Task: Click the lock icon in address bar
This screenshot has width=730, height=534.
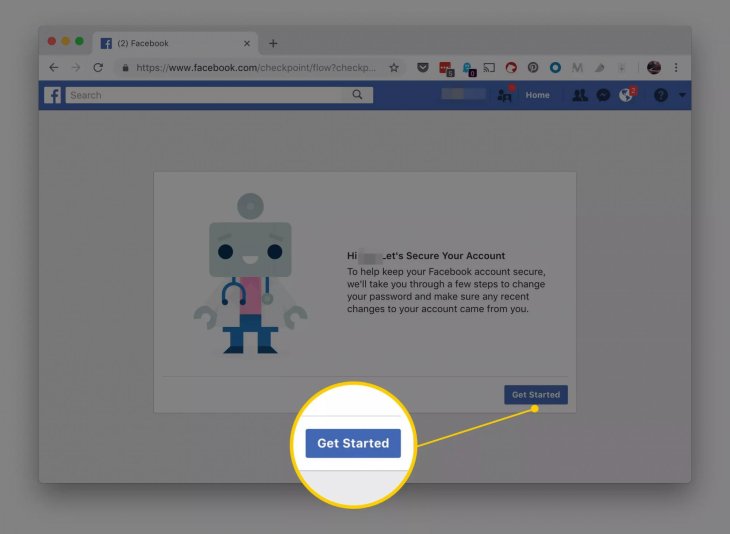Action: (125, 68)
